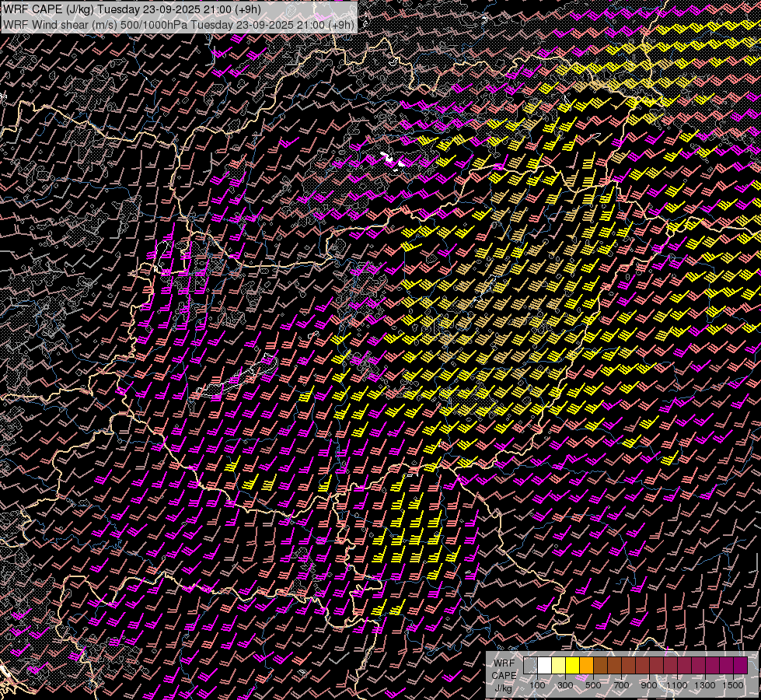Select the 1500 label on the legend

[x=732, y=685]
